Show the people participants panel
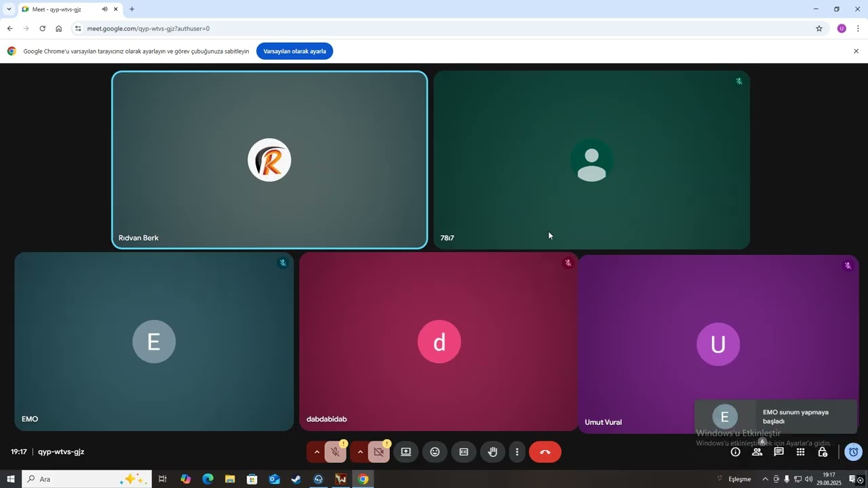This screenshot has width=868, height=488. click(757, 452)
